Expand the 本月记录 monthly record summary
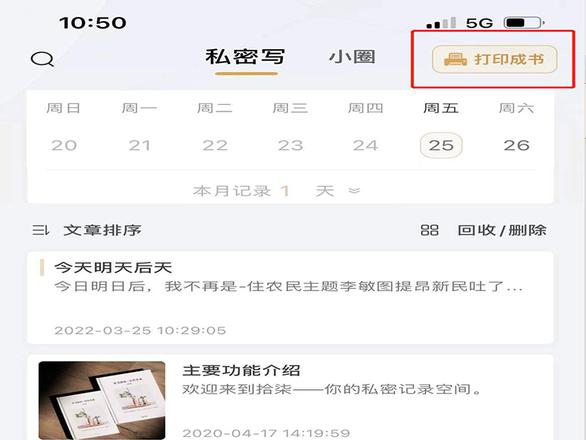The height and width of the screenshot is (440, 586). coord(276,191)
